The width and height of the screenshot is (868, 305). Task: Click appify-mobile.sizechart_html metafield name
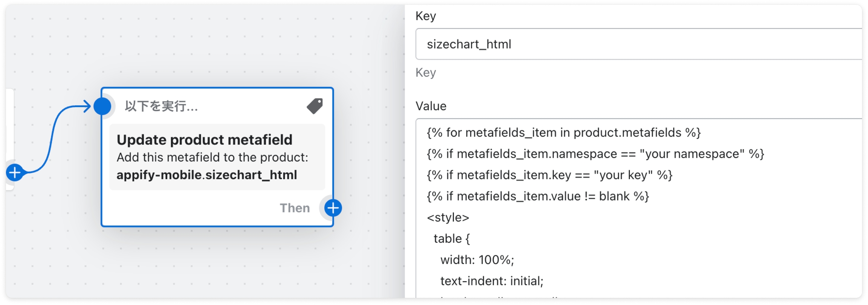coord(206,175)
